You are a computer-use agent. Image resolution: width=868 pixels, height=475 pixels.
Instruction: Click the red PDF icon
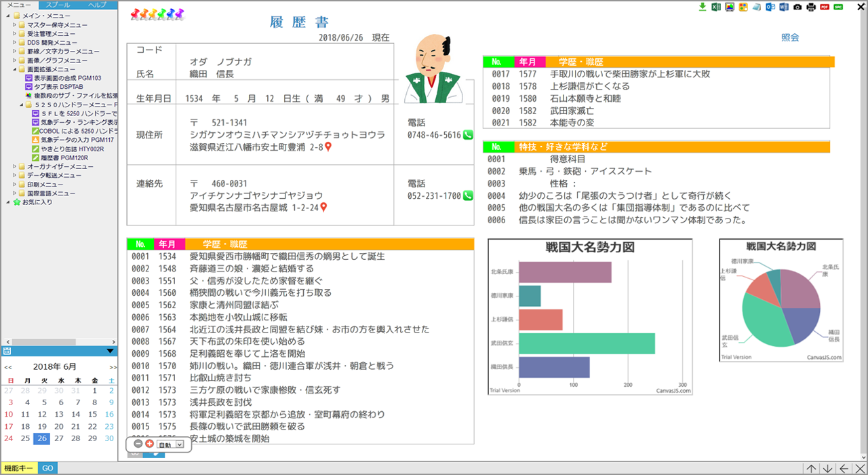tap(825, 7)
